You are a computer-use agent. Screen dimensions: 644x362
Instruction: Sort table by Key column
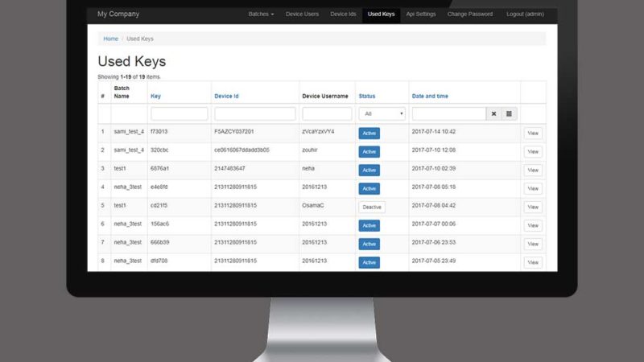pyautogui.click(x=155, y=97)
